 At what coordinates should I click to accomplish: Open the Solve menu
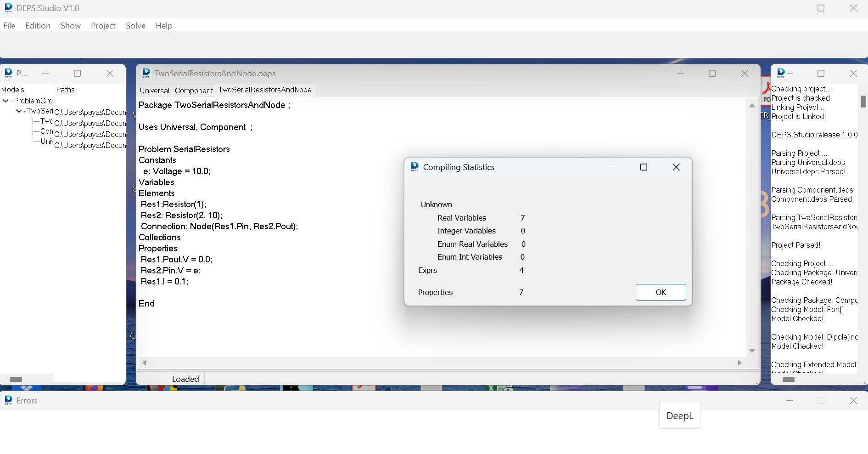coord(135,26)
